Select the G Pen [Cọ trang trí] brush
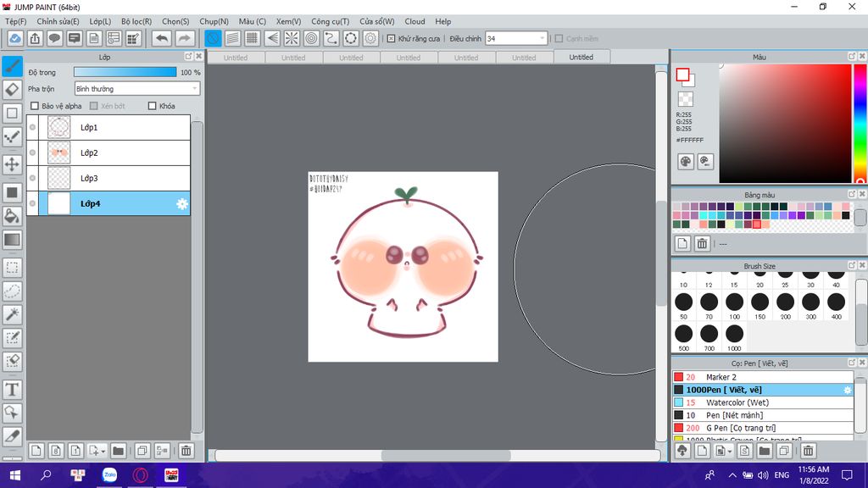The image size is (868, 488). click(x=764, y=428)
